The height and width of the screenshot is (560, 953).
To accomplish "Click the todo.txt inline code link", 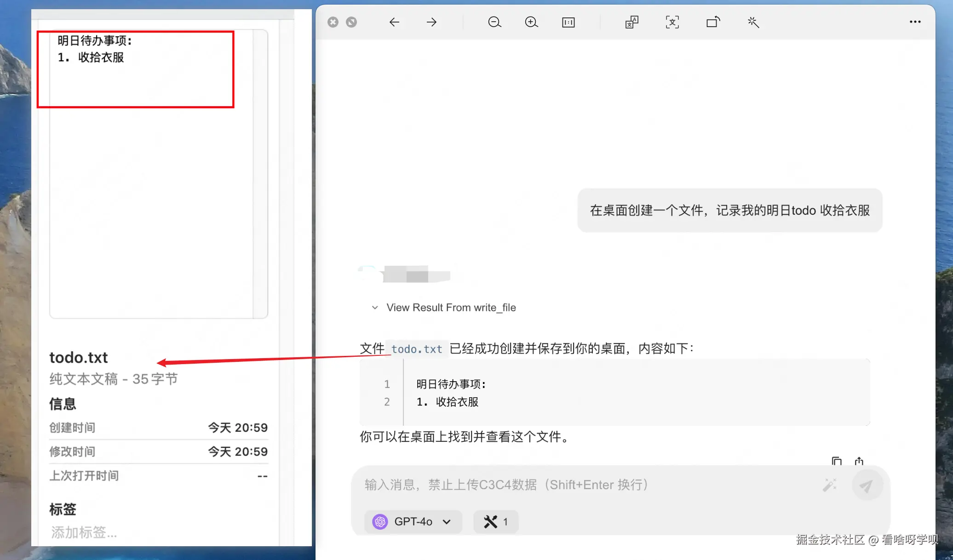I will pos(417,349).
